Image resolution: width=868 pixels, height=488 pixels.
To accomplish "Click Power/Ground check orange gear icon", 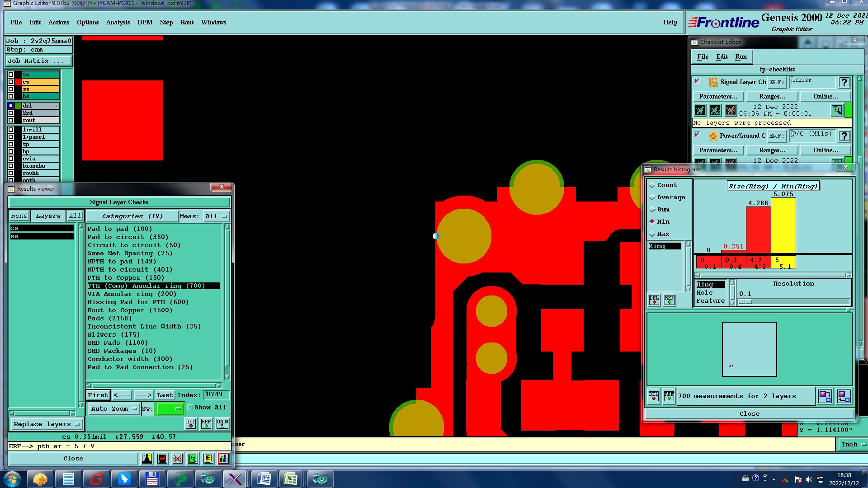I will [x=713, y=136].
